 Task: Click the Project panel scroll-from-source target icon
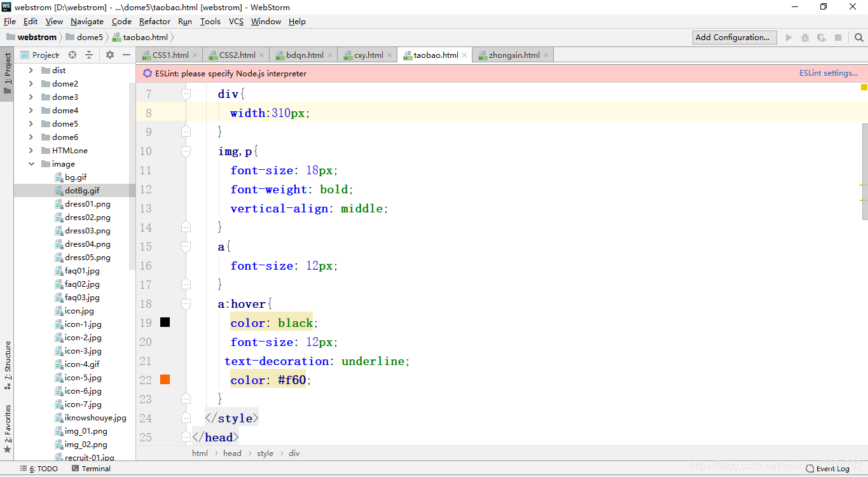72,55
